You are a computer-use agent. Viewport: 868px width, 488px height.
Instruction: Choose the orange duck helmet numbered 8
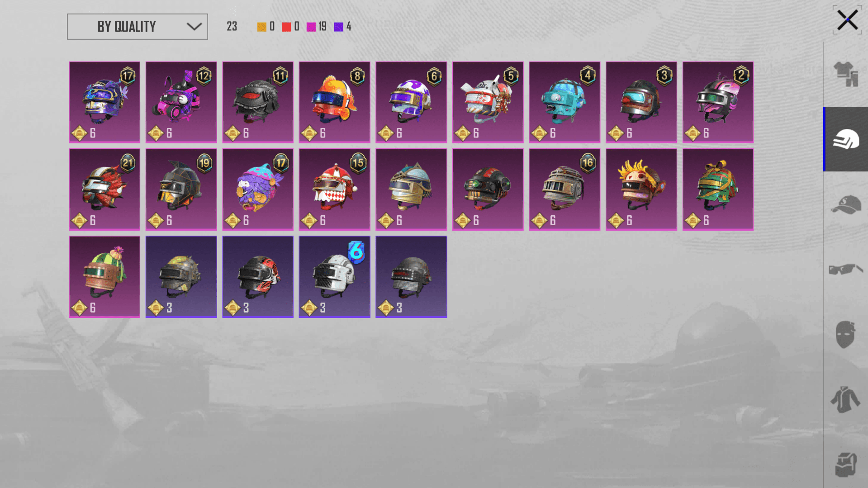335,102
